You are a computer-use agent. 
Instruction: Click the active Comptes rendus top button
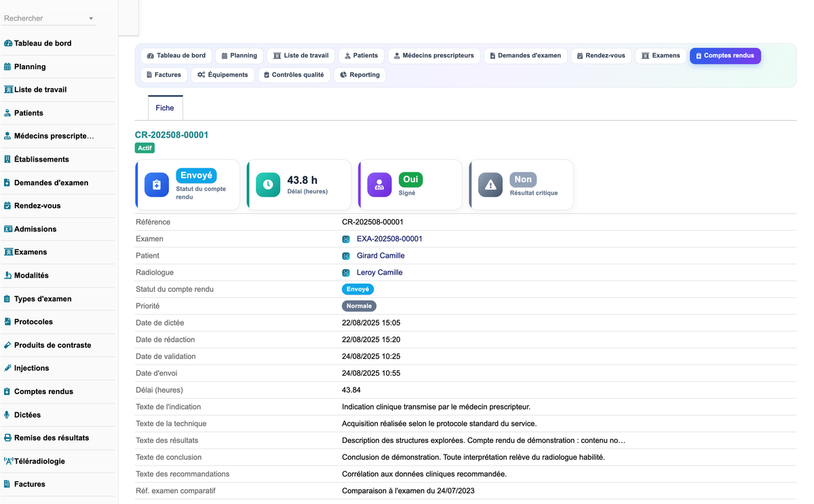click(x=725, y=56)
